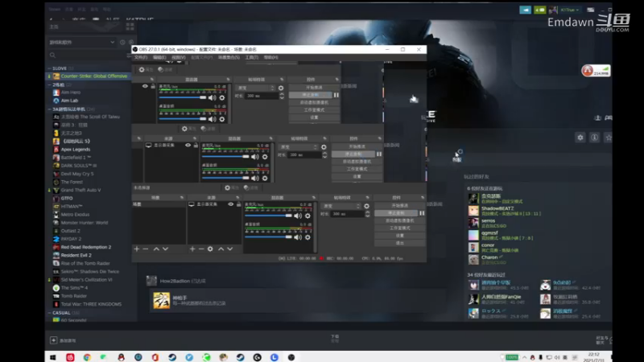Open OBS 视图(V) menu

pos(178,57)
